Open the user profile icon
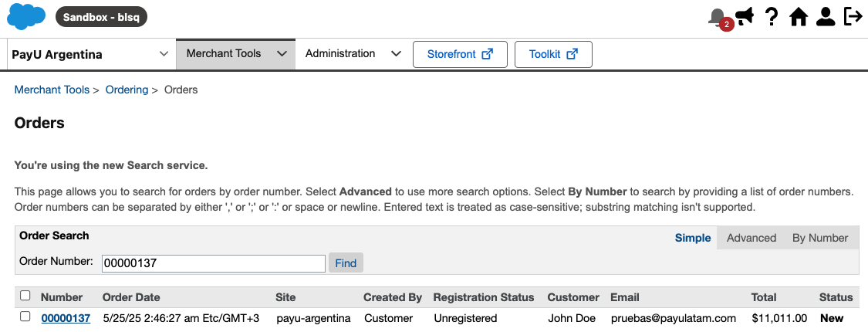Viewport: 868px width, 332px height. pyautogui.click(x=826, y=17)
